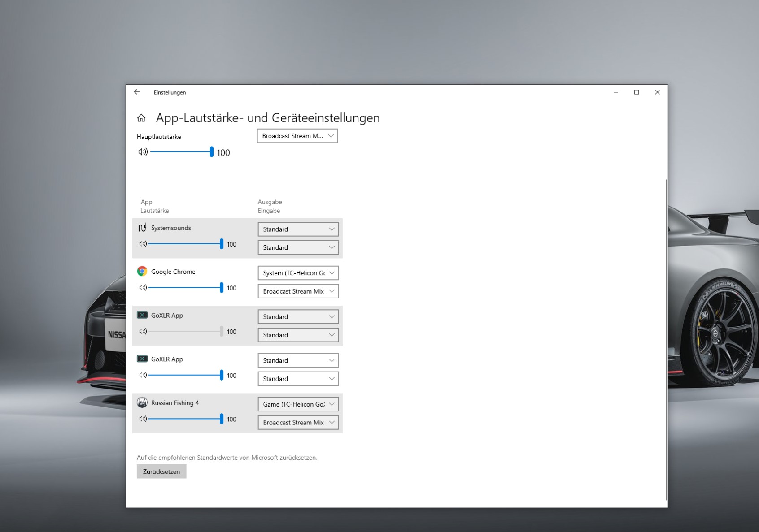
Task: Go to settings home via house icon
Action: pos(141,118)
